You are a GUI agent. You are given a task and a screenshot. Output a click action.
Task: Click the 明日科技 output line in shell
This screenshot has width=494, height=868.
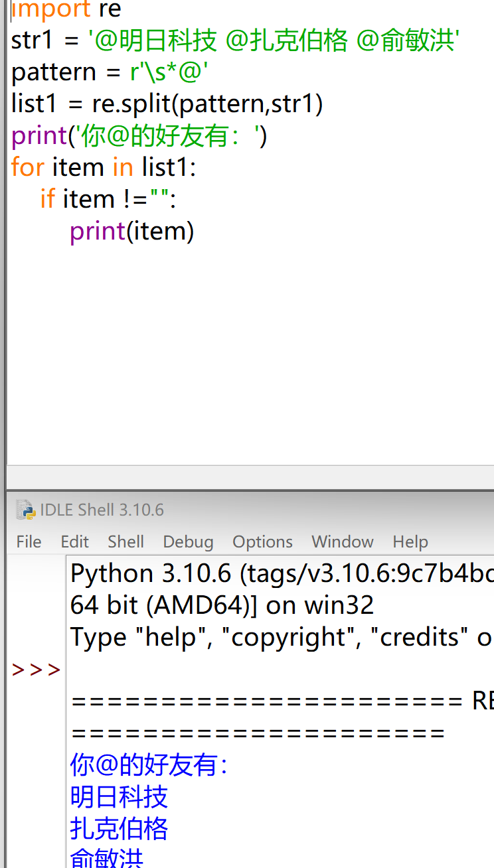click(x=120, y=797)
